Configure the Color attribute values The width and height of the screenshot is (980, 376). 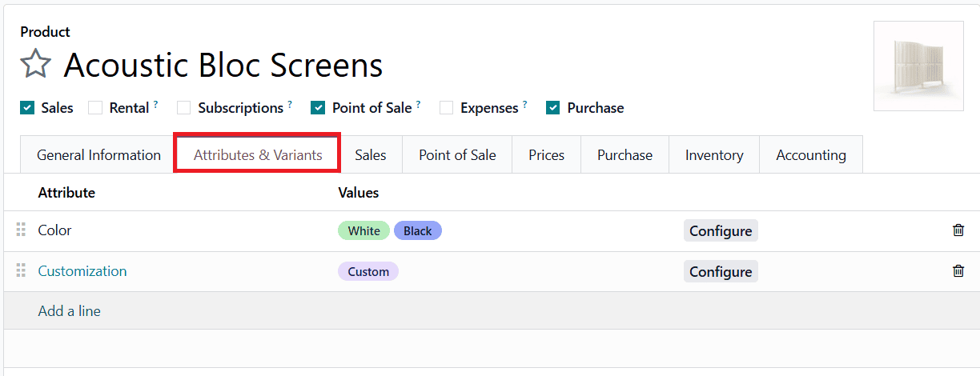coord(721,230)
